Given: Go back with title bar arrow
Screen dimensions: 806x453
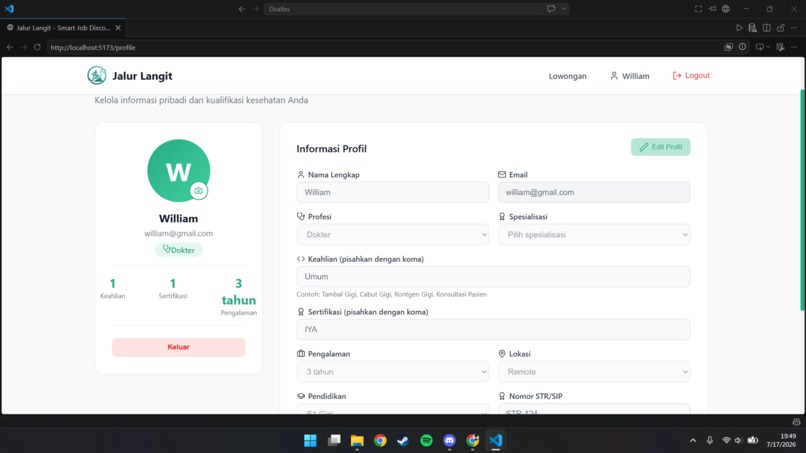Looking at the screenshot, I should click(x=242, y=9).
